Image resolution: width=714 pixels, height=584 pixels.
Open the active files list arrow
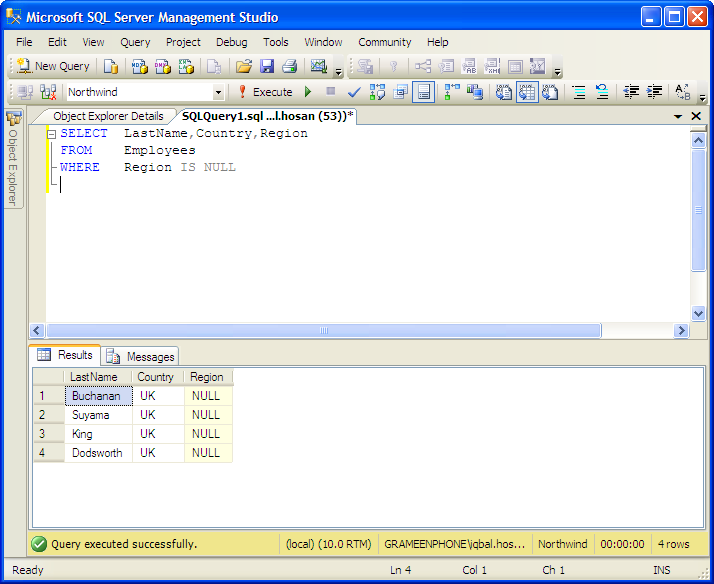678,117
